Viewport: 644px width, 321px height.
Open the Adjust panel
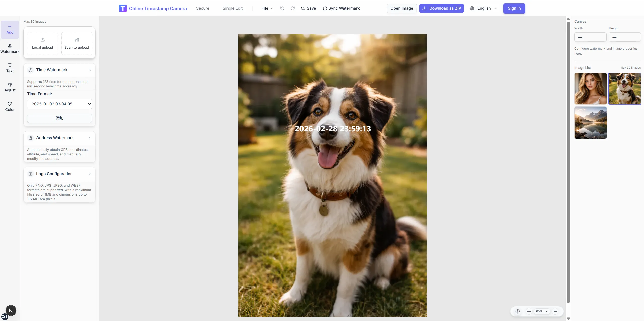[10, 87]
